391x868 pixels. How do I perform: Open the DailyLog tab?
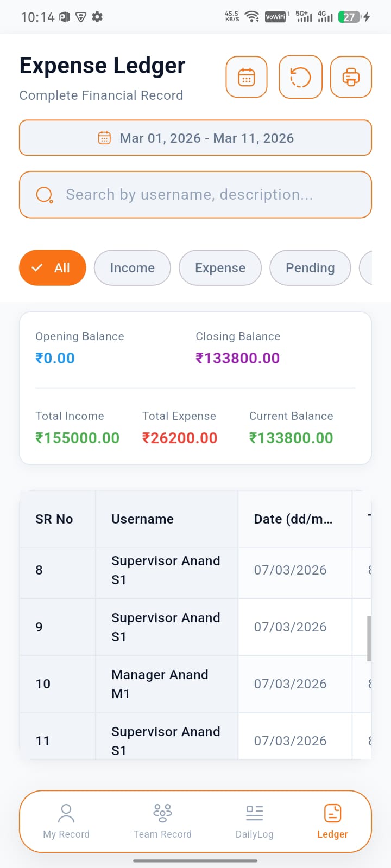click(x=254, y=821)
